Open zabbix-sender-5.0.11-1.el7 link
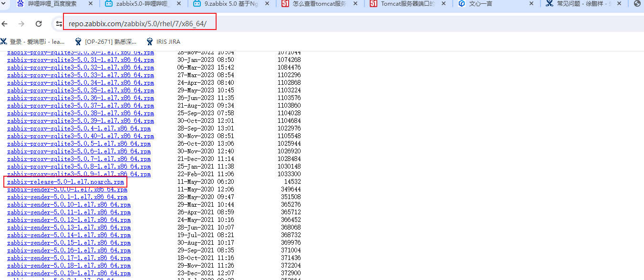Image resolution: width=644 pixels, height=280 pixels. pos(69,212)
